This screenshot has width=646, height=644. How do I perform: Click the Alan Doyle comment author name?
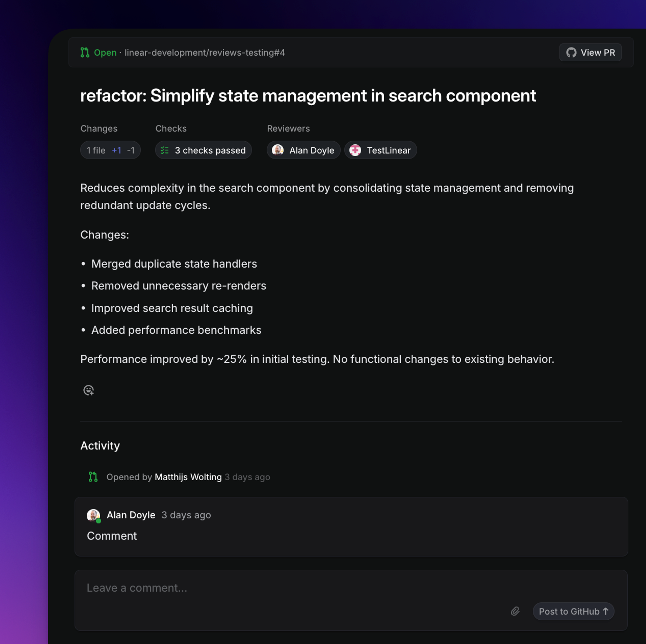point(131,515)
